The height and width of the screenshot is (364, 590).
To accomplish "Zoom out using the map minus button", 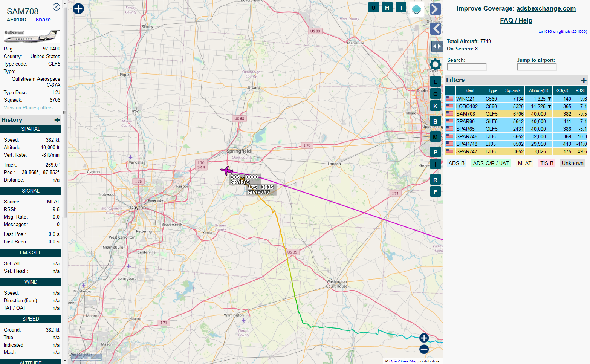I will (x=424, y=349).
